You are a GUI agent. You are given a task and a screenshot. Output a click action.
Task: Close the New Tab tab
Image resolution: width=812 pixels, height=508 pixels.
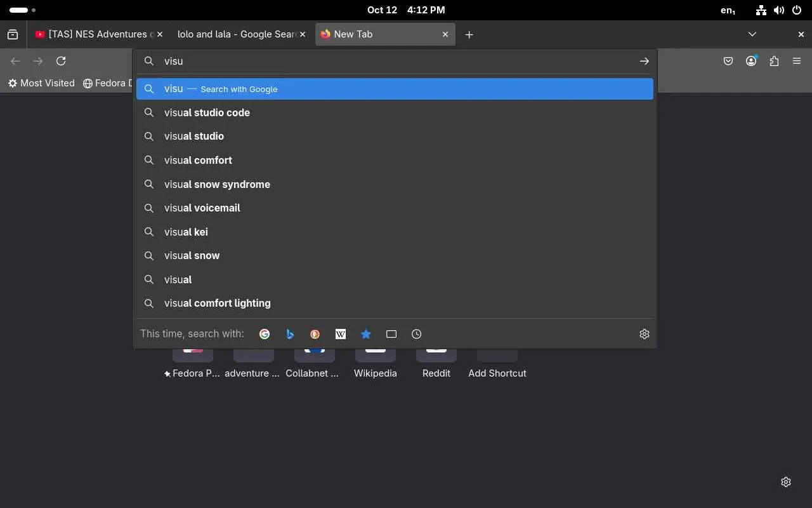pos(445,34)
